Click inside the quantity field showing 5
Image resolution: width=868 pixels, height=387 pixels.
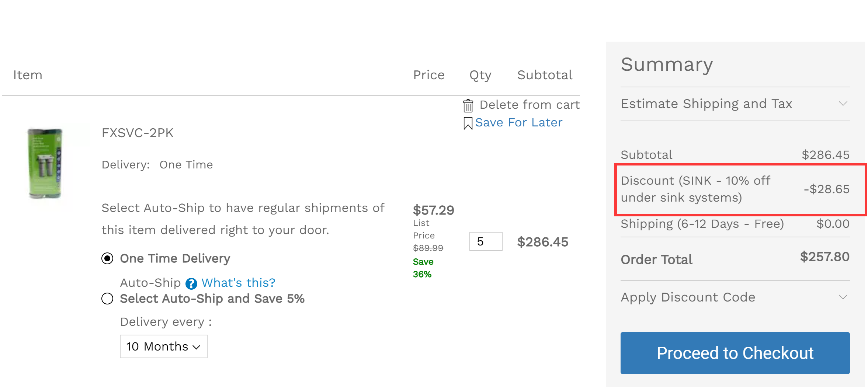485,241
